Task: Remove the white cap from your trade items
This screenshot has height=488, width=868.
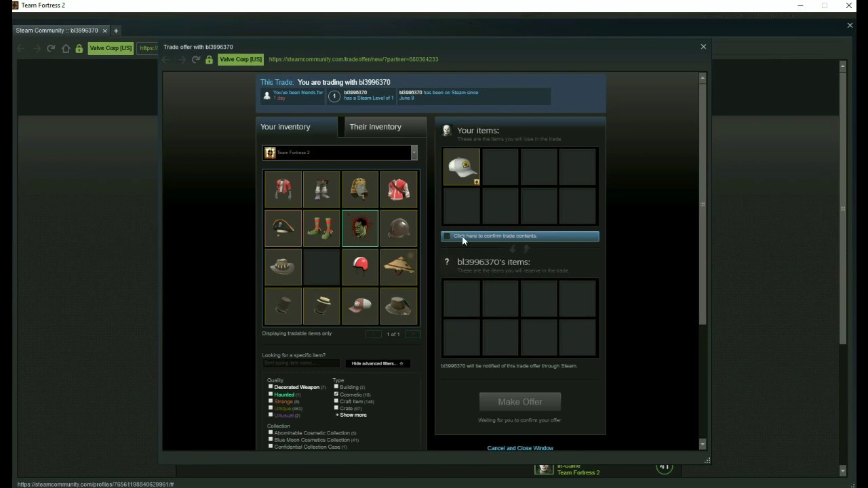Action: tap(462, 167)
